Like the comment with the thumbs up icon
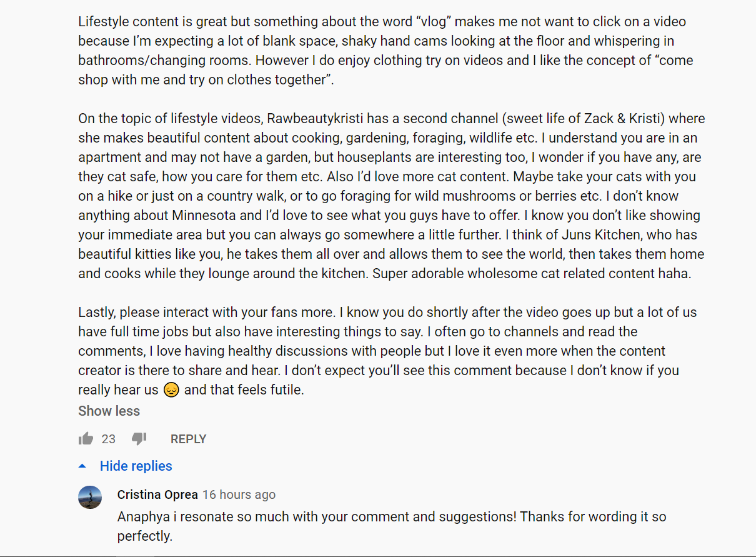 [x=86, y=439]
